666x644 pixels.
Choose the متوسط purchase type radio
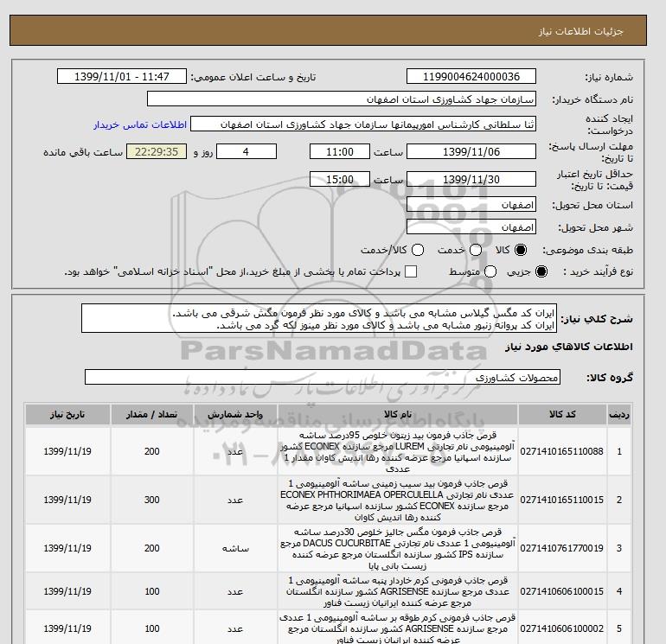[x=490, y=271]
